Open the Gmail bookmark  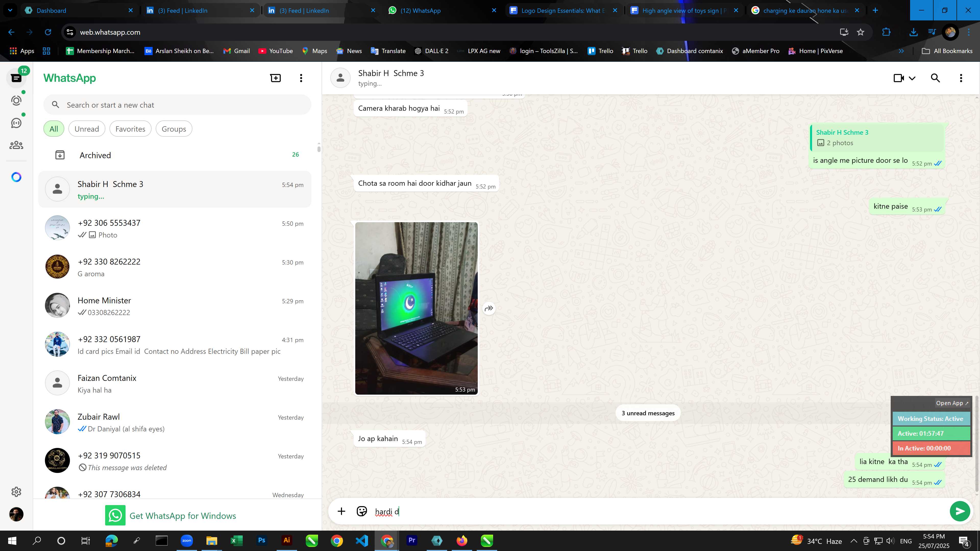click(x=236, y=51)
